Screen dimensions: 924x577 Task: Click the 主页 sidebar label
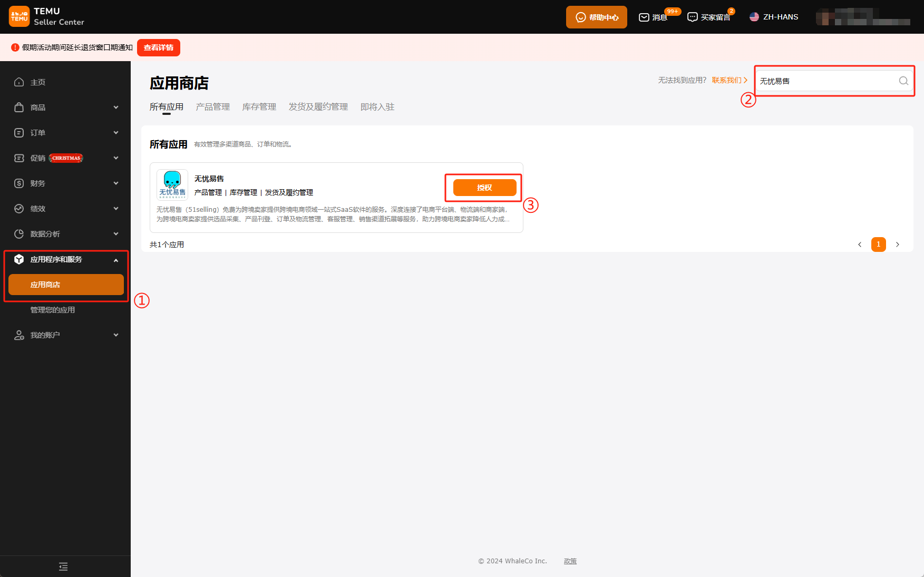point(38,82)
